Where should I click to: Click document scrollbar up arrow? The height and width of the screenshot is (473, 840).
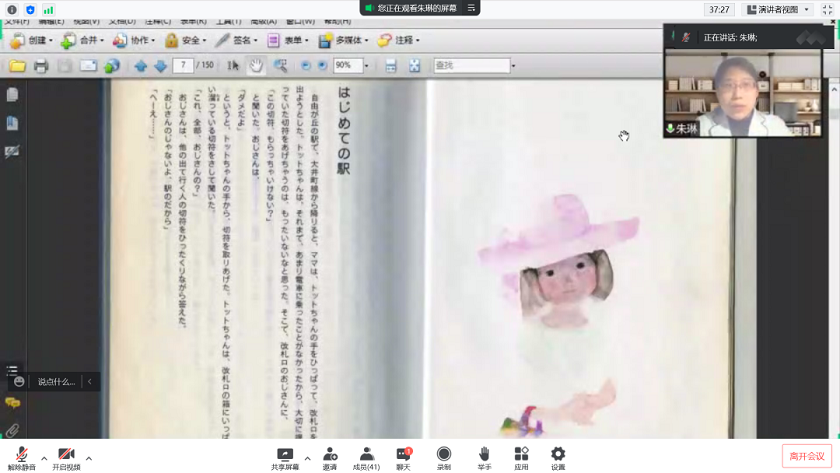pyautogui.click(x=834, y=89)
